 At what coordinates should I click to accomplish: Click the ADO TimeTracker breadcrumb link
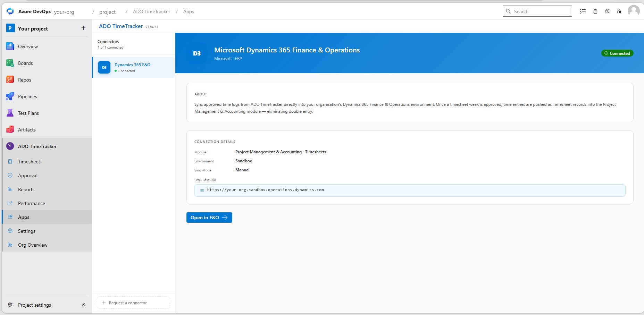152,11
